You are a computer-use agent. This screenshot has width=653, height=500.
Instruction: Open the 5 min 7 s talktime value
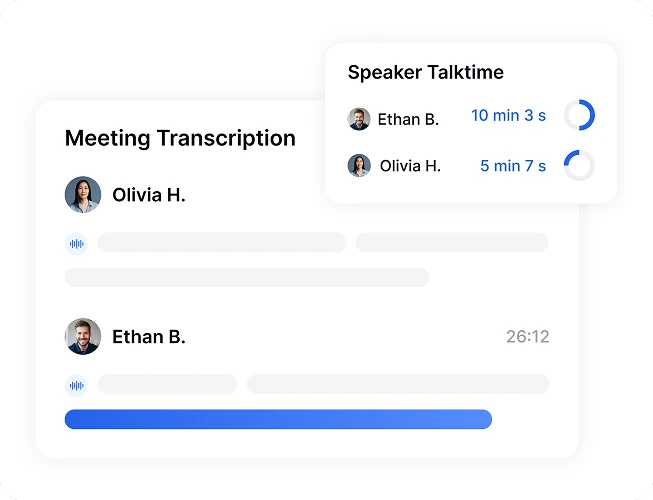click(513, 166)
